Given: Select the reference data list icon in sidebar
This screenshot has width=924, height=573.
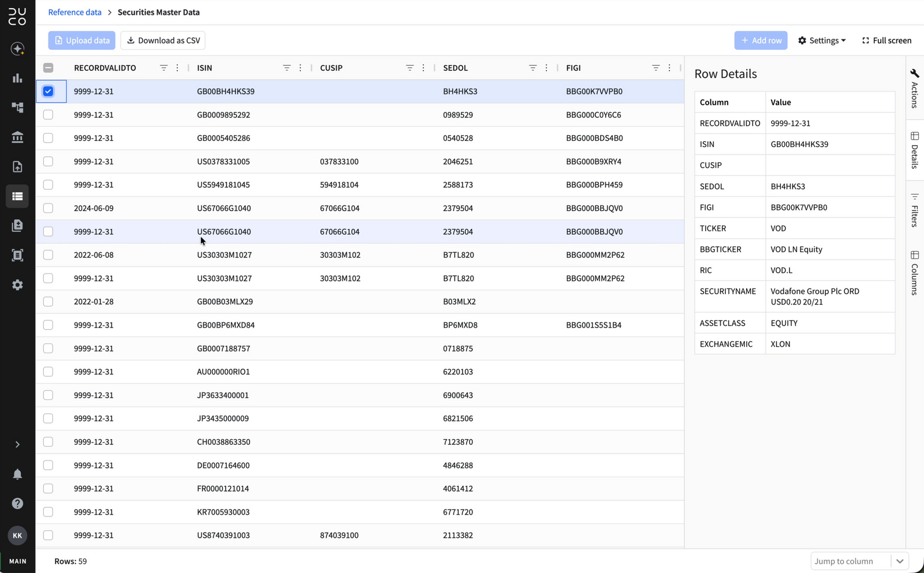Looking at the screenshot, I should point(17,196).
